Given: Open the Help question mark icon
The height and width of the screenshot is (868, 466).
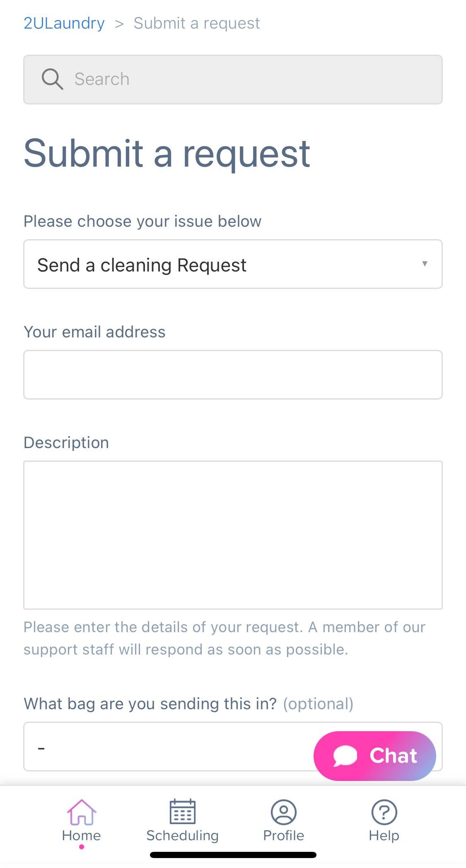Looking at the screenshot, I should [384, 812].
